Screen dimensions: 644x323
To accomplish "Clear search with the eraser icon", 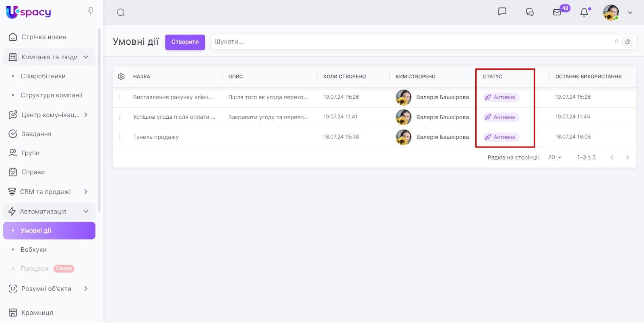I will click(x=627, y=41).
